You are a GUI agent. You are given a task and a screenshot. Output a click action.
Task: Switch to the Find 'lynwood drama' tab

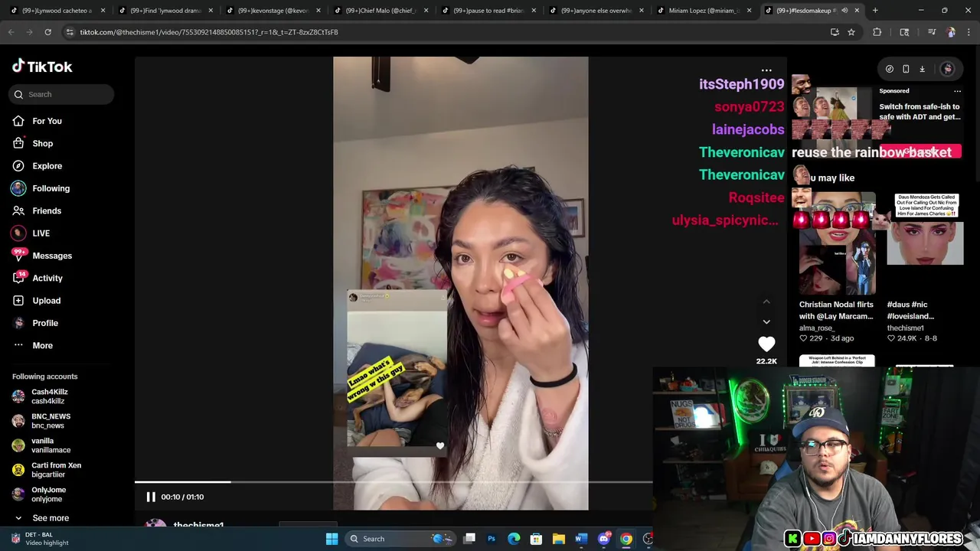coord(165,11)
